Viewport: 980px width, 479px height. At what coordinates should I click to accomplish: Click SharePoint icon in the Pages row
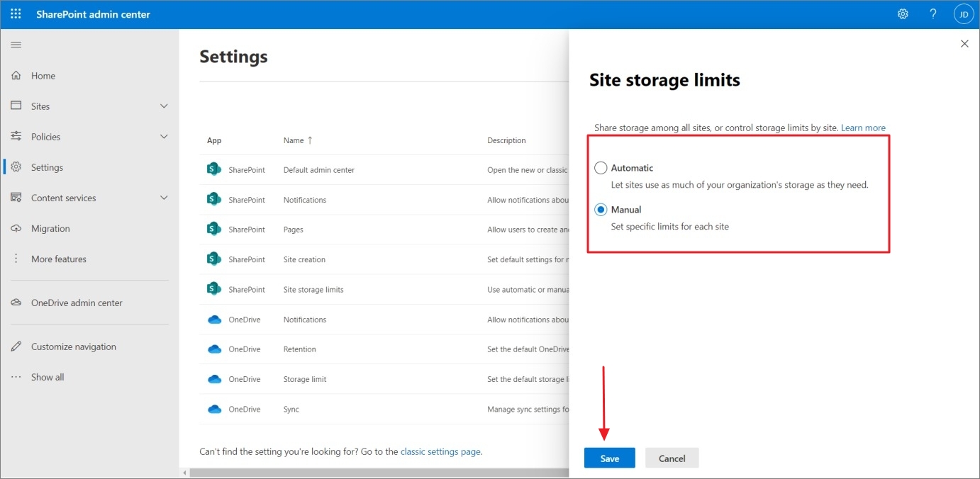click(213, 229)
